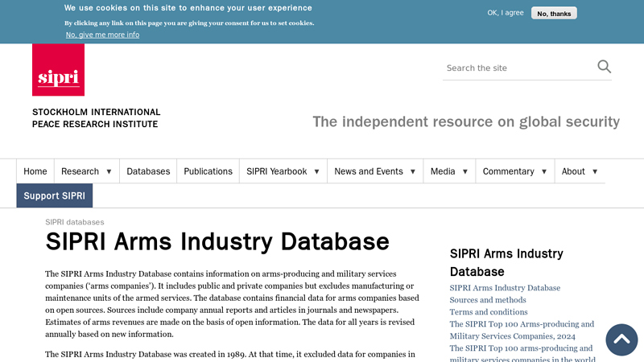
Task: Open Terms and conditions link
Action: 489,312
